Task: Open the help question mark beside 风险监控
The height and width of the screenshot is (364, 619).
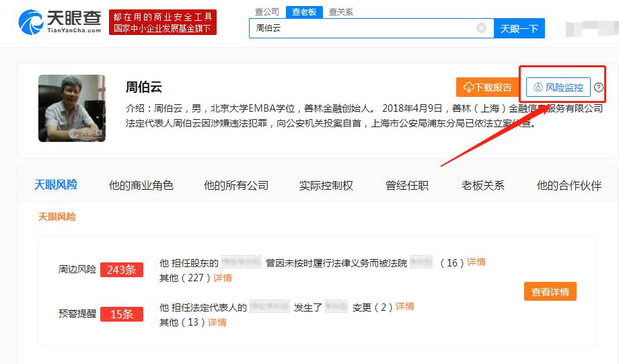Action: [x=599, y=87]
